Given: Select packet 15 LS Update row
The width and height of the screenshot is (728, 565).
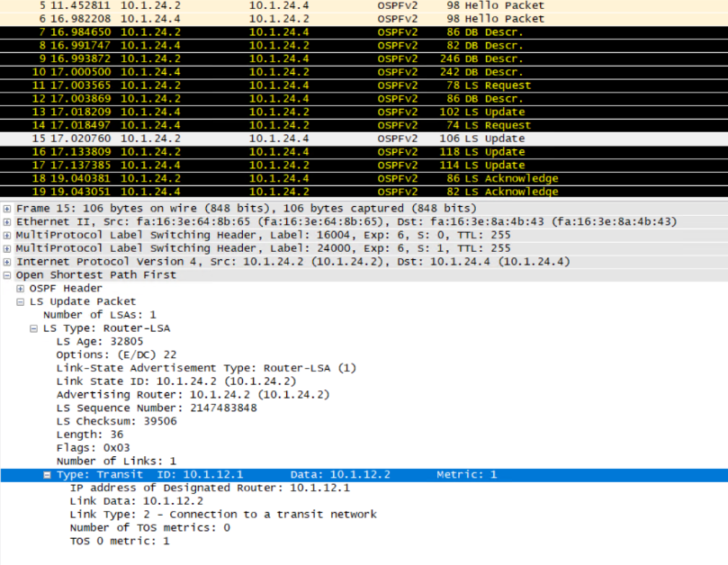Looking at the screenshot, I should (x=270, y=139).
